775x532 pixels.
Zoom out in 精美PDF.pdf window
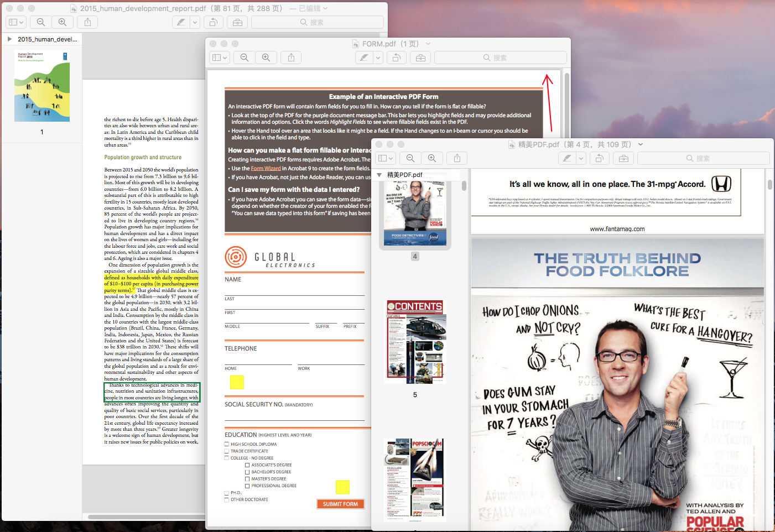pos(410,158)
